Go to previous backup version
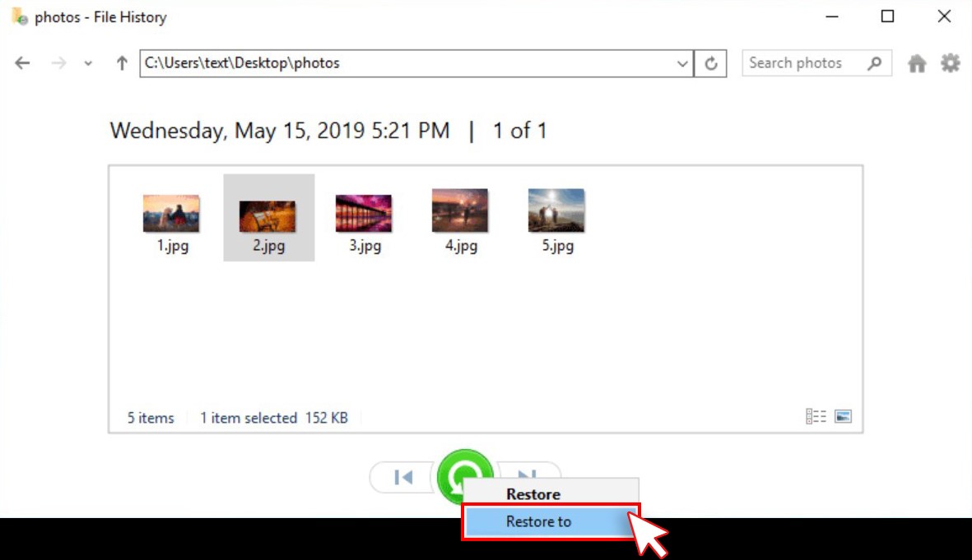 (403, 477)
